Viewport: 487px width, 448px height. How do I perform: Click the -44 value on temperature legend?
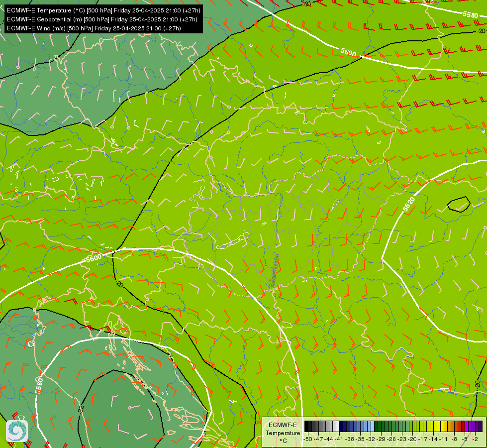[x=329, y=439]
